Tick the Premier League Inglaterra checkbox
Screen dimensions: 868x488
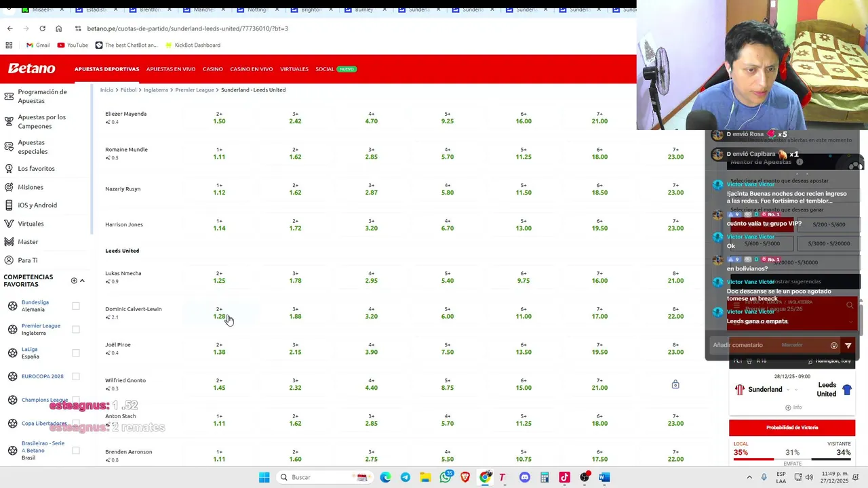pos(76,329)
